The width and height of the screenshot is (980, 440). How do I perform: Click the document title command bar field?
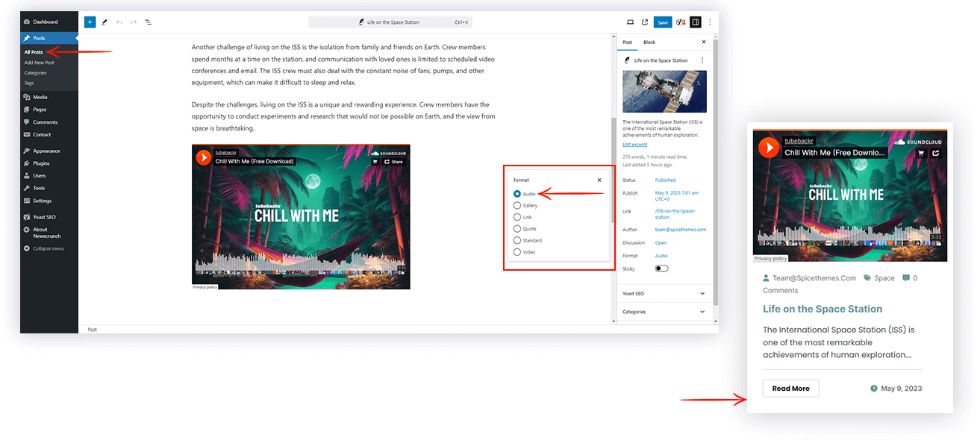(x=390, y=22)
